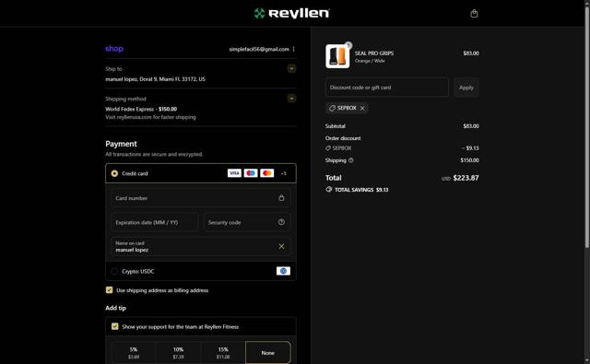Open the account options three-dot menu
Screen dimensions: 590x364
pyautogui.click(x=293, y=49)
